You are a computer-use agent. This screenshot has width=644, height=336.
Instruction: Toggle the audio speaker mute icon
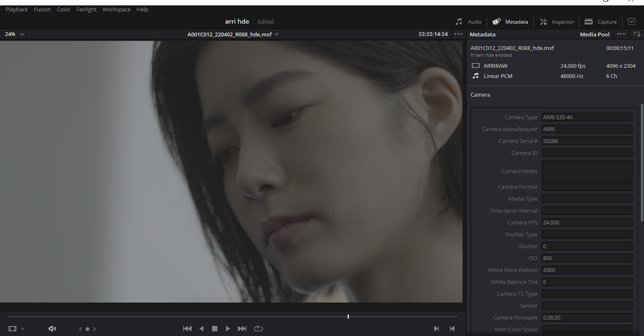pyautogui.click(x=52, y=328)
